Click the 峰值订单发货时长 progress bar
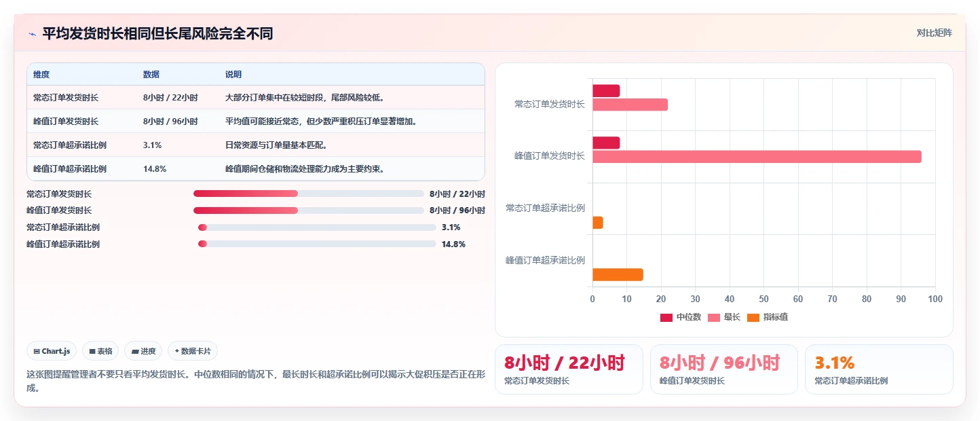This screenshot has width=980, height=421. (x=309, y=210)
